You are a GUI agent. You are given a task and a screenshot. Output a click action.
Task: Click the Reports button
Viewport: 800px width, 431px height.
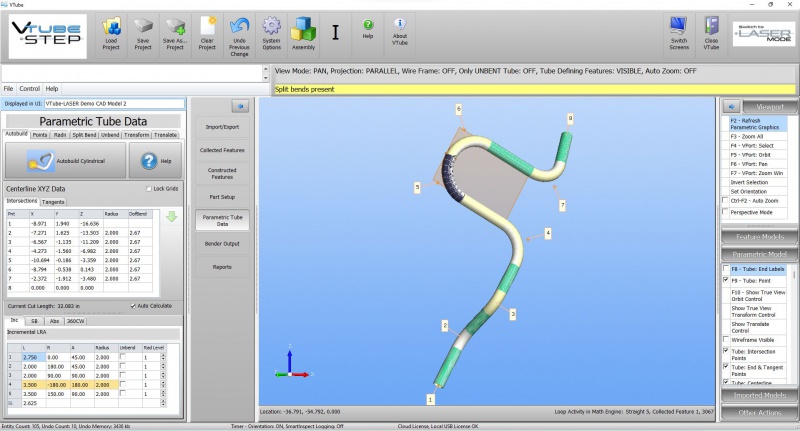222,267
